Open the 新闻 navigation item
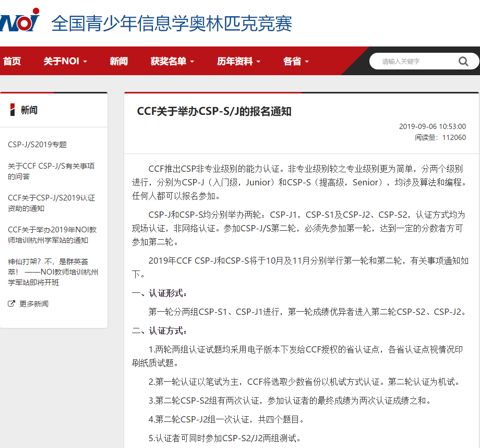Viewport: 480px width, 448px height. (119, 61)
